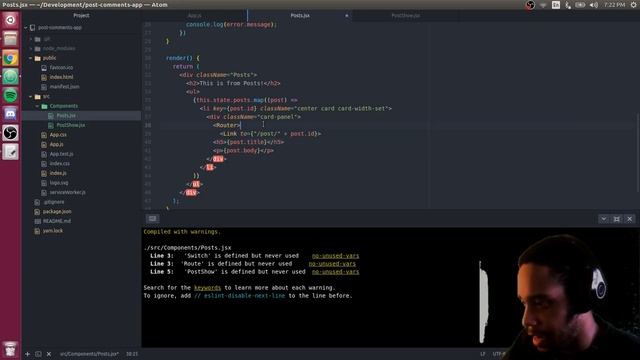
Task: Open no-unused-vars link for 'Route' warning
Action: click(x=332, y=264)
